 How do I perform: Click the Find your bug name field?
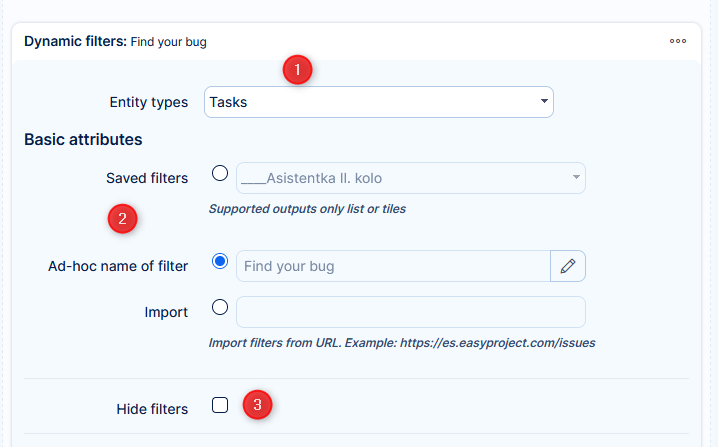tap(393, 266)
